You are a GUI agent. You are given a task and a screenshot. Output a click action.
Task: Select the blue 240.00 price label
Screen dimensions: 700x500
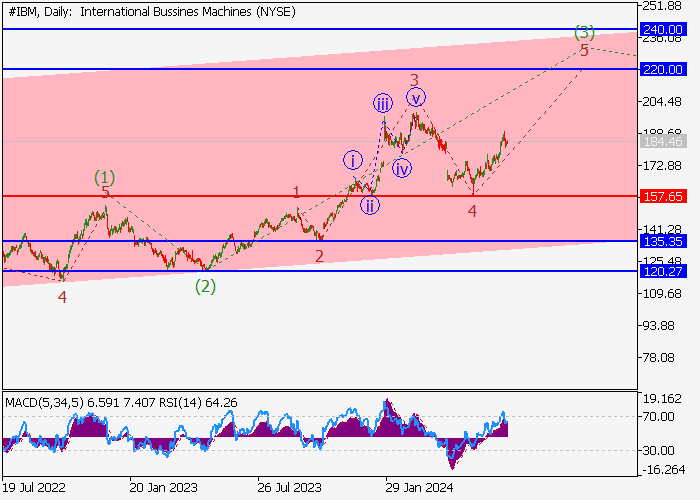point(663,29)
